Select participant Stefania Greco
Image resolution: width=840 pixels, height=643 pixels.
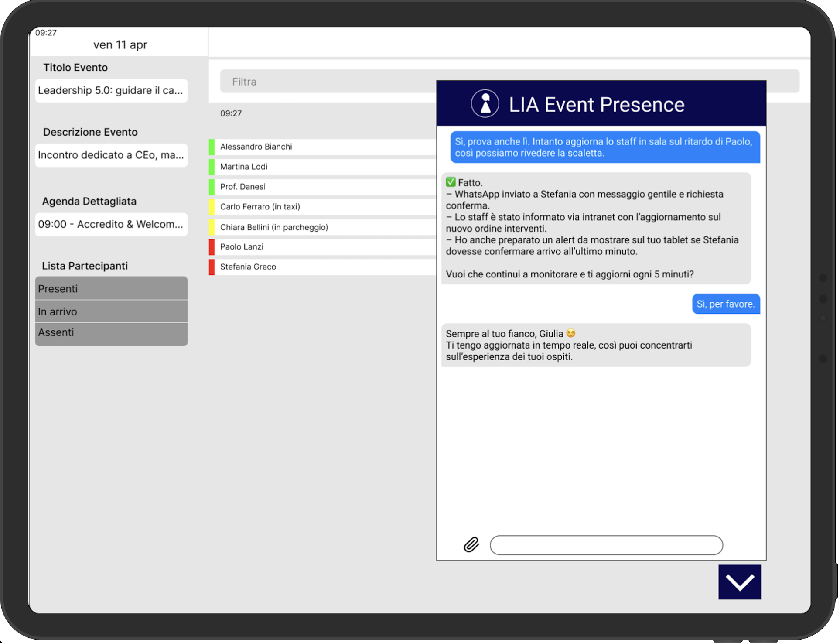[x=323, y=267]
